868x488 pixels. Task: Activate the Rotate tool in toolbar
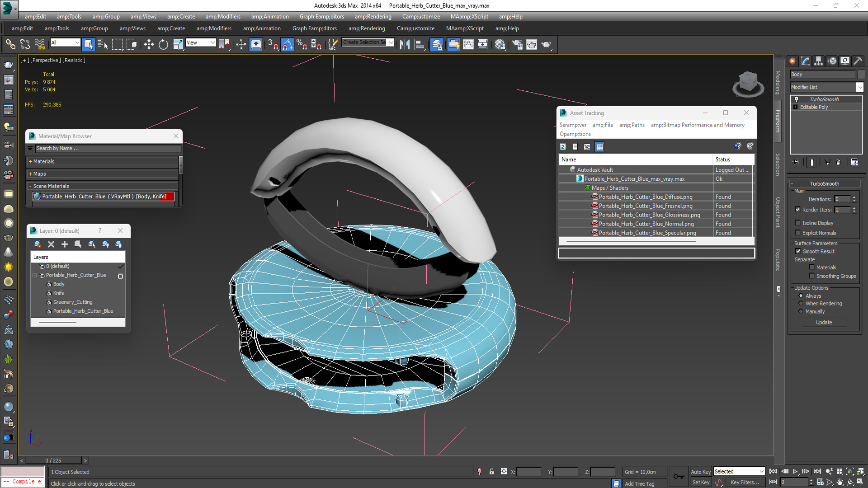click(163, 44)
